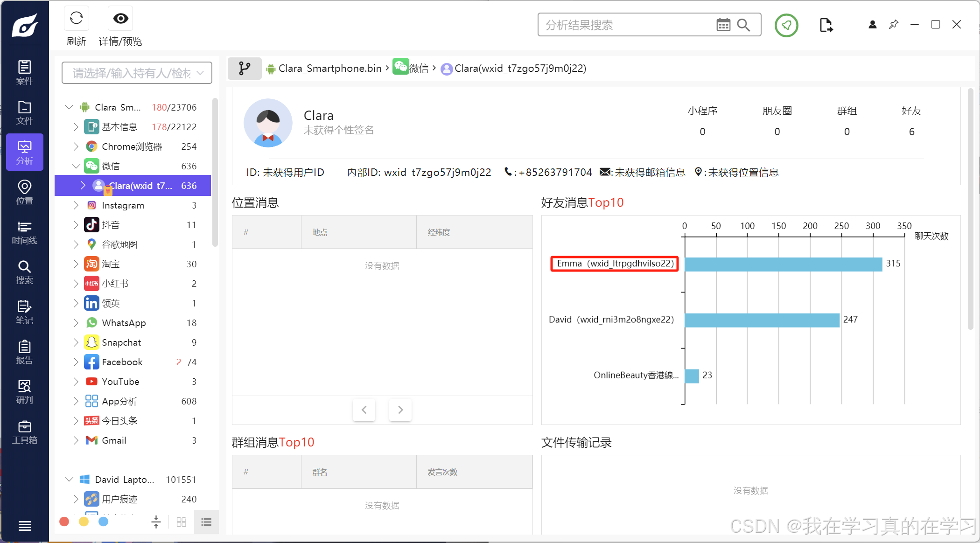Screen dimensions: 980x543
Task: Switch to list view at panel bottom
Action: [x=206, y=522]
